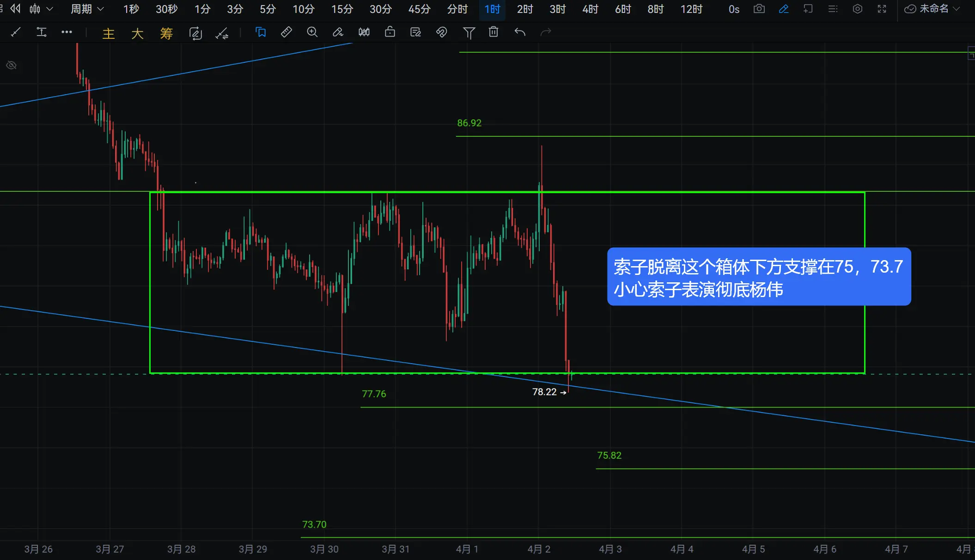Toggle the lock drawings icon

click(x=390, y=32)
